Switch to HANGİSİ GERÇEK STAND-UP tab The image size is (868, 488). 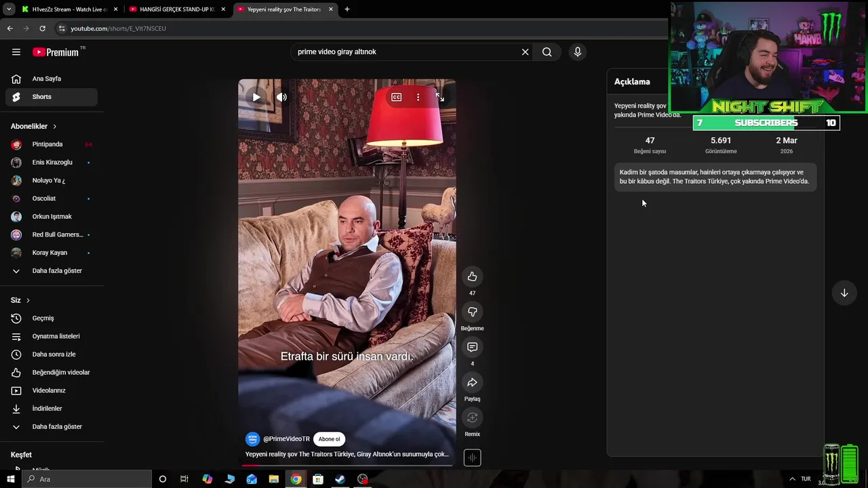pos(177,9)
